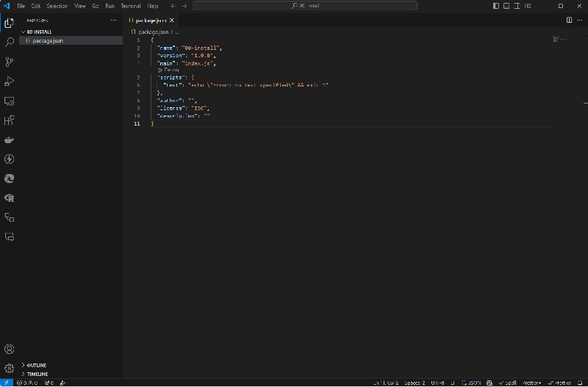Open the Source Control view
588x387 pixels.
tap(9, 62)
